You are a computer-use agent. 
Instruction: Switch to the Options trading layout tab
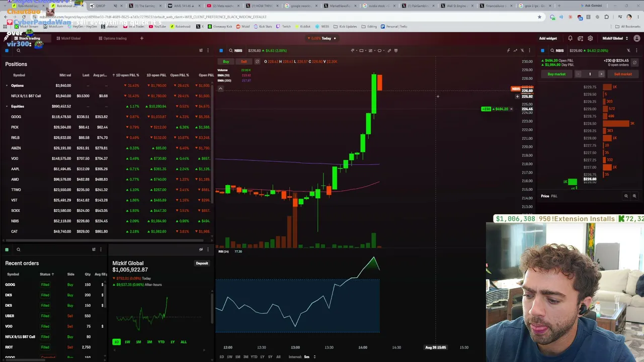[113, 38]
